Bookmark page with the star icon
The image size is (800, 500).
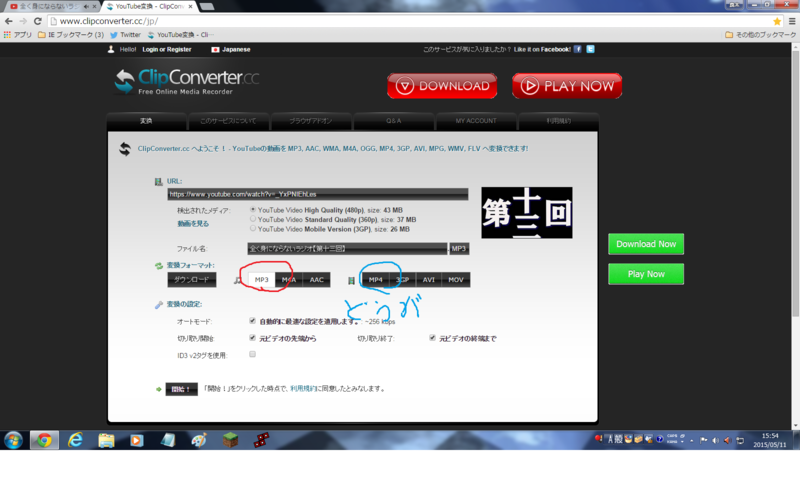click(777, 21)
